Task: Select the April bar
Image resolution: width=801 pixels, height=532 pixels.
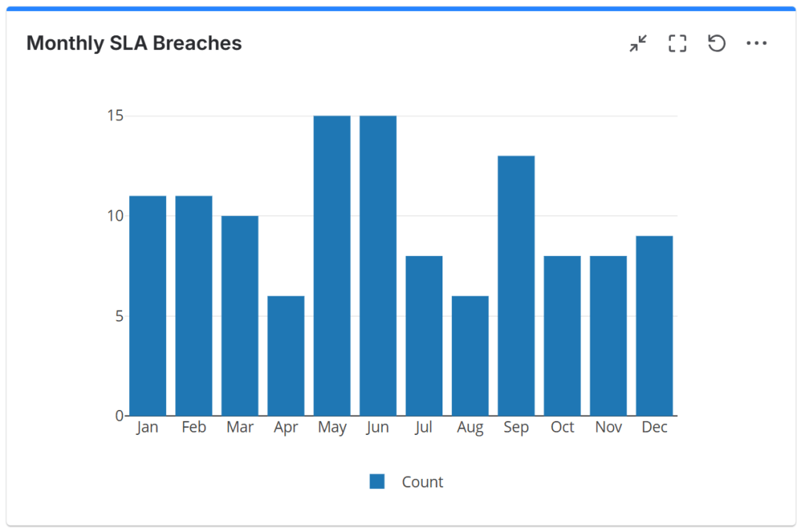Action: tap(286, 355)
